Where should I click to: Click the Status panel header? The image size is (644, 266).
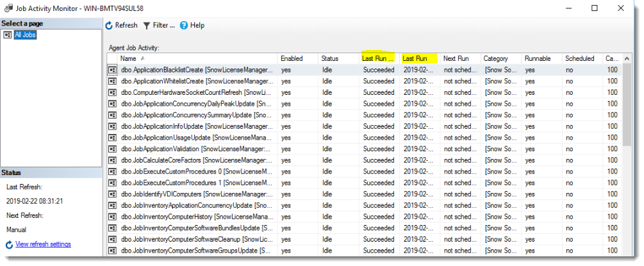click(x=51, y=172)
